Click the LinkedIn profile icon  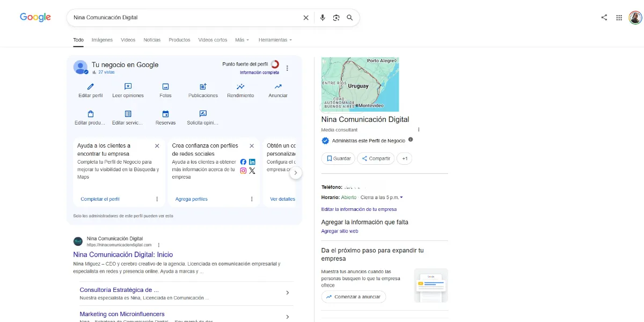(x=252, y=162)
